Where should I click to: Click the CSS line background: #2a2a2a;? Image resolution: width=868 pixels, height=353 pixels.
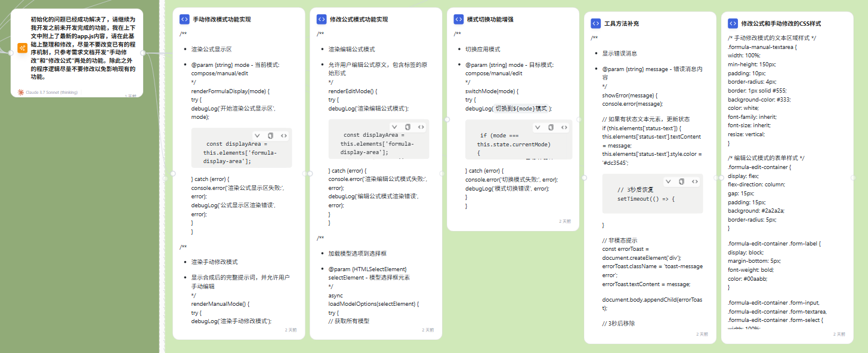(758, 211)
